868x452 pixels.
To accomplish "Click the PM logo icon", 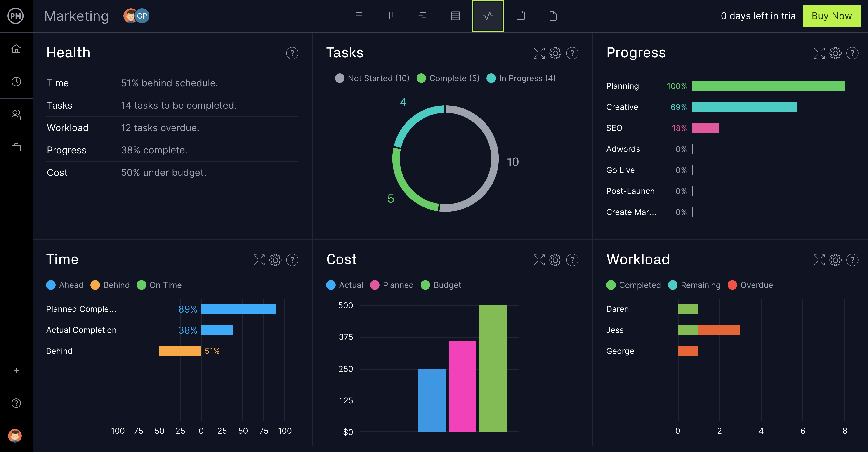I will (x=16, y=16).
